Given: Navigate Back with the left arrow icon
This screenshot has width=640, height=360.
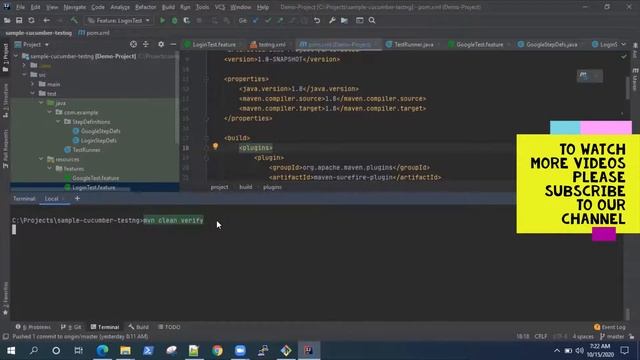Looking at the screenshot, I should tap(47, 20).
